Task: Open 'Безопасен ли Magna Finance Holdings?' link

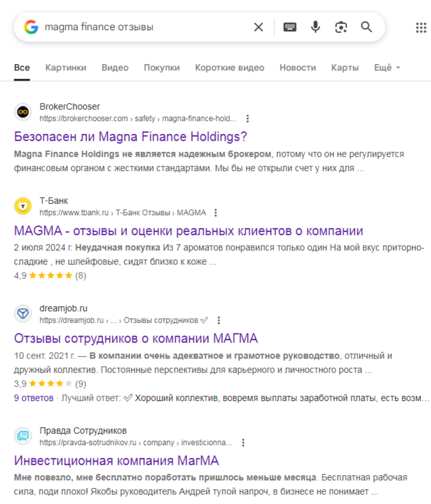Action: [131, 136]
